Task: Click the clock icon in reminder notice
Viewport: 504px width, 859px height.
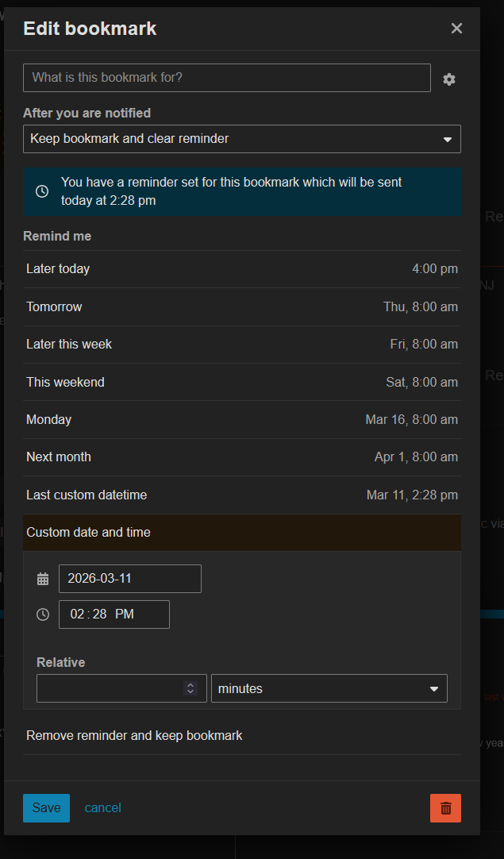Action: (x=43, y=191)
